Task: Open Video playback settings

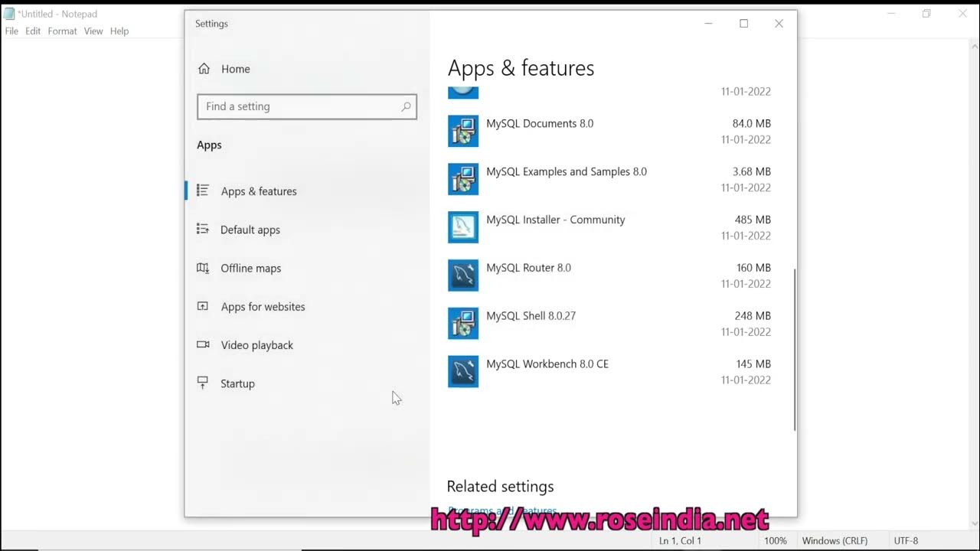Action: coord(256,345)
